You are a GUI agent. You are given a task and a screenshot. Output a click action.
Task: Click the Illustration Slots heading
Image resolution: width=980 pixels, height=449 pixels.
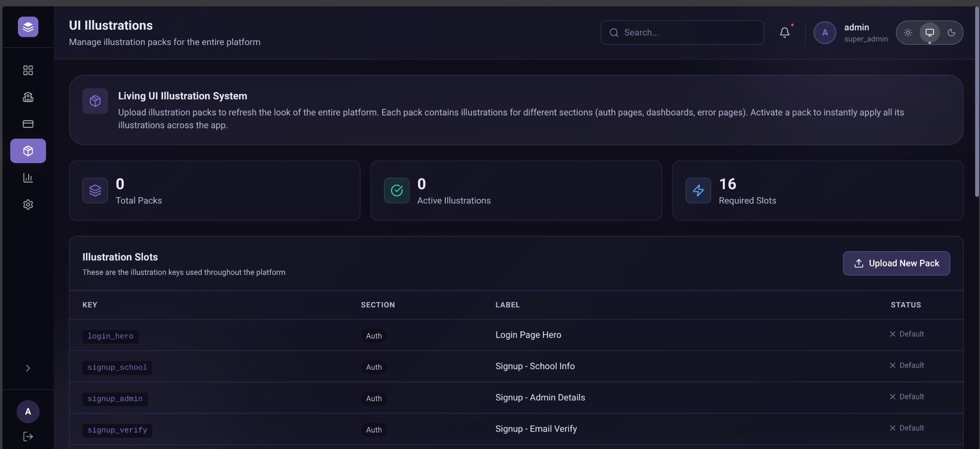pos(120,257)
